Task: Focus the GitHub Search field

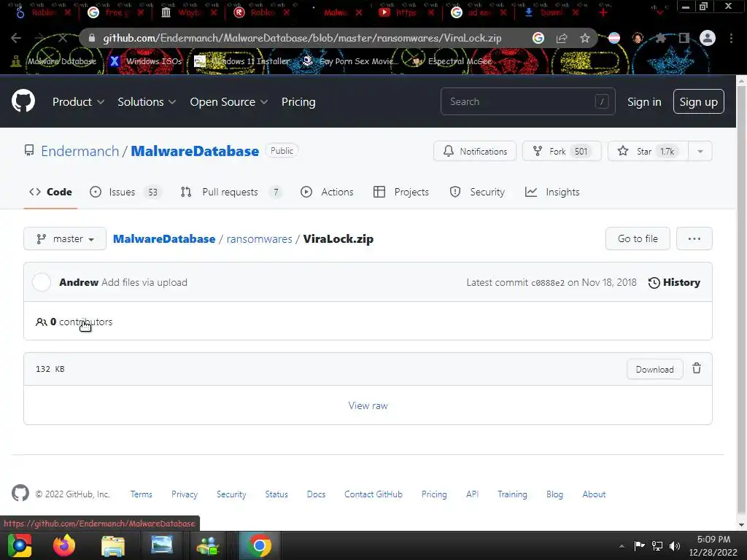Action: click(x=528, y=101)
